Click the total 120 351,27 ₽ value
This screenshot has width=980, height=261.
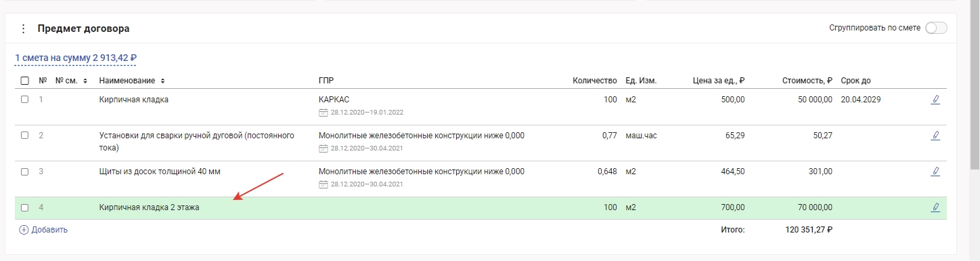809,230
